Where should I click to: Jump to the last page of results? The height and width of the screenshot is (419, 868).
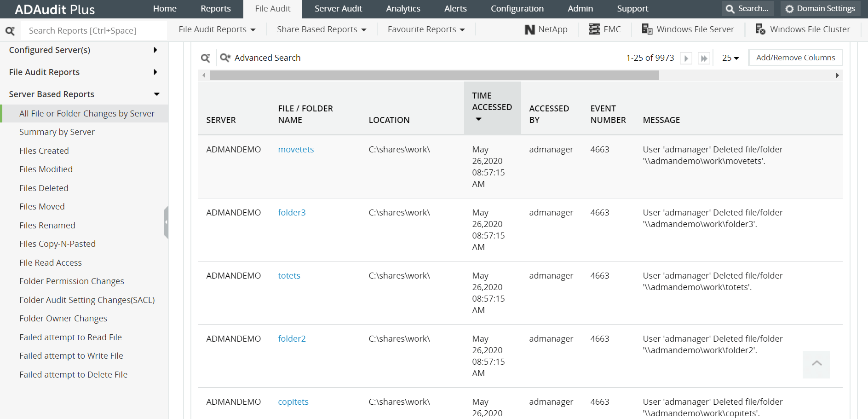(704, 58)
